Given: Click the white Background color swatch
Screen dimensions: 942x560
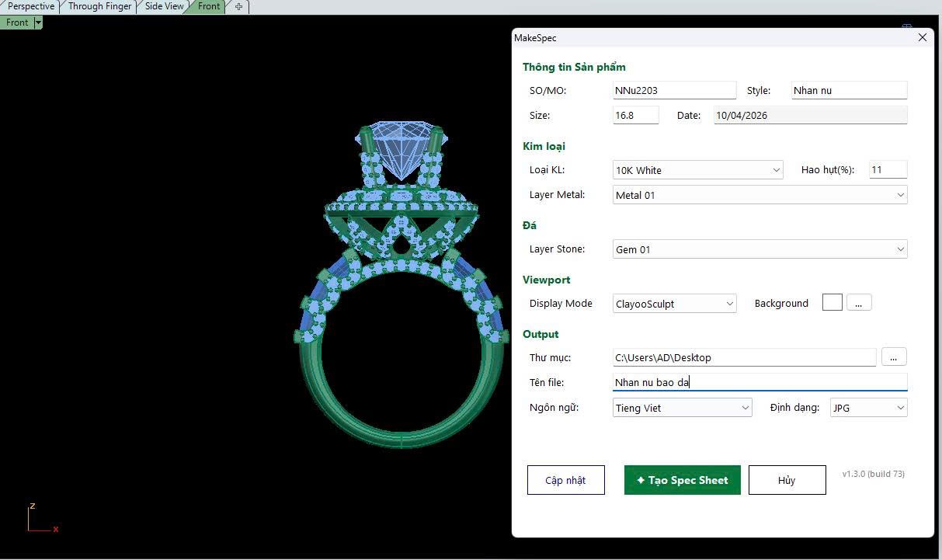Looking at the screenshot, I should [x=832, y=303].
